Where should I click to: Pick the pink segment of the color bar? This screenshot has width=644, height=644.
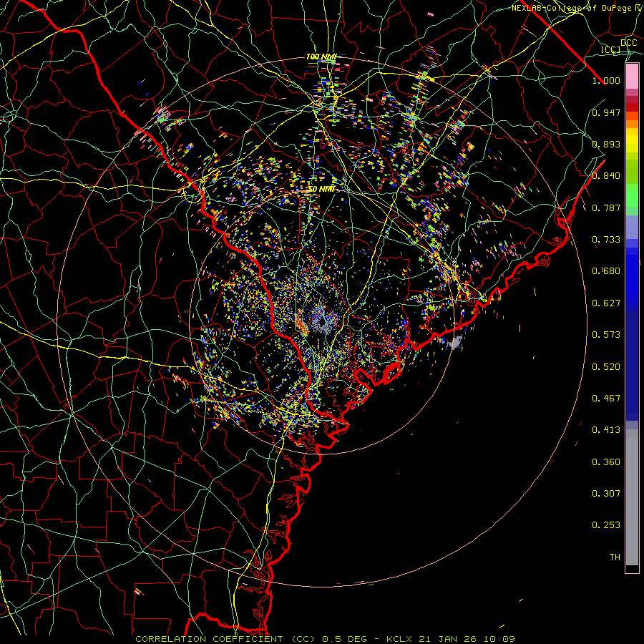point(632,76)
